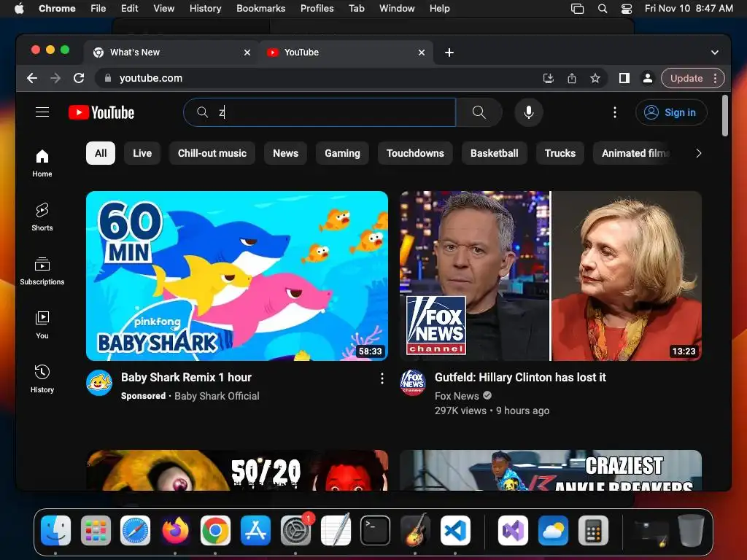
Task: Close the What's New tab
Action: click(x=247, y=52)
